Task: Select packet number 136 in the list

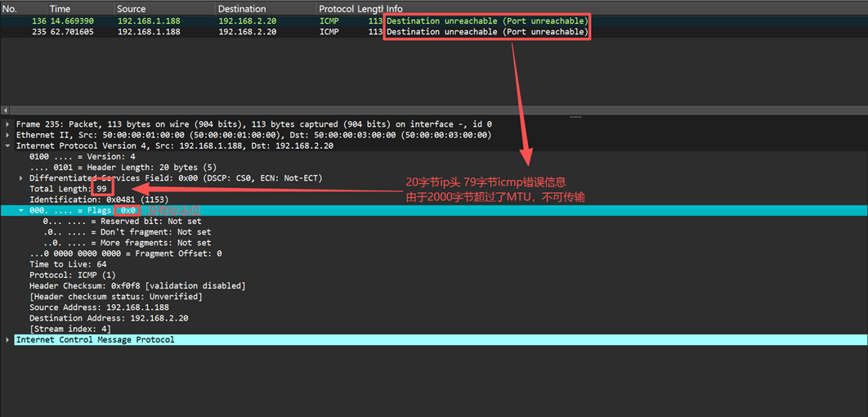Action: pyautogui.click(x=163, y=20)
